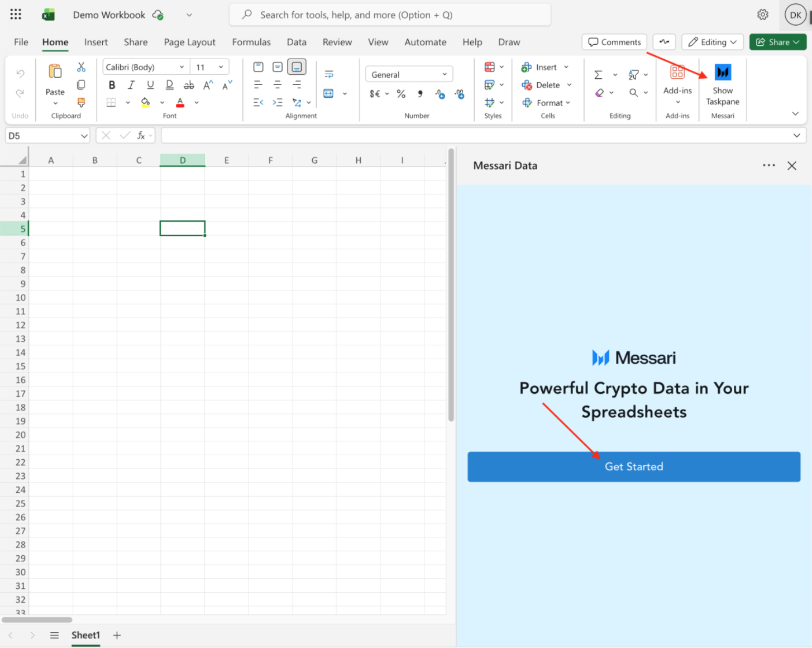Open Messari Data pane options ellipsis
This screenshot has width=812, height=648.
pos(769,165)
